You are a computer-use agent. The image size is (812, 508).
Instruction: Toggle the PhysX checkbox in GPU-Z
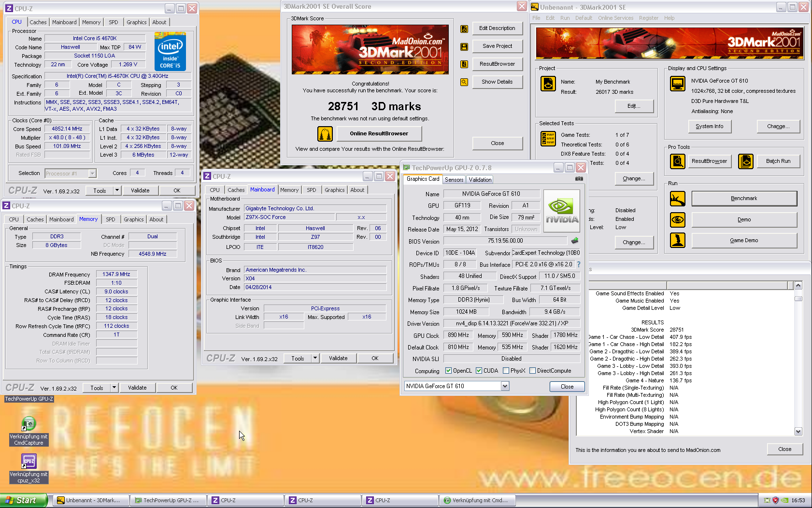click(506, 371)
